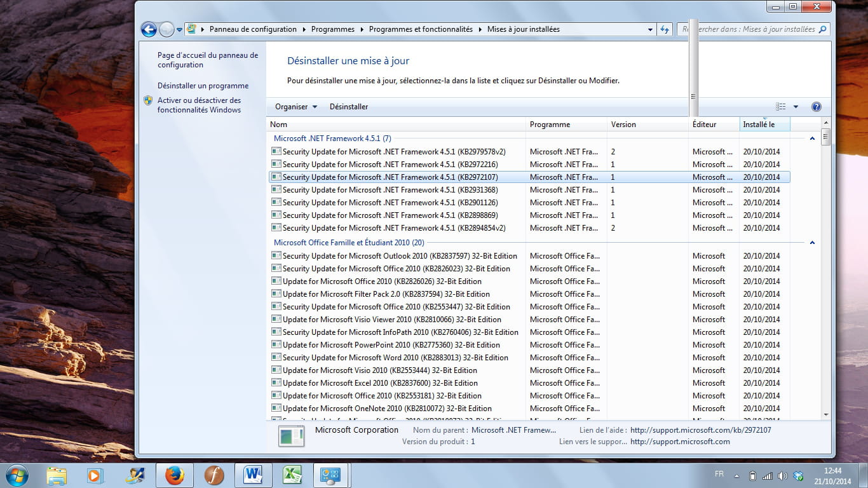Image resolution: width=868 pixels, height=488 pixels.
Task: Click the Back navigation arrow
Action: pos(149,29)
